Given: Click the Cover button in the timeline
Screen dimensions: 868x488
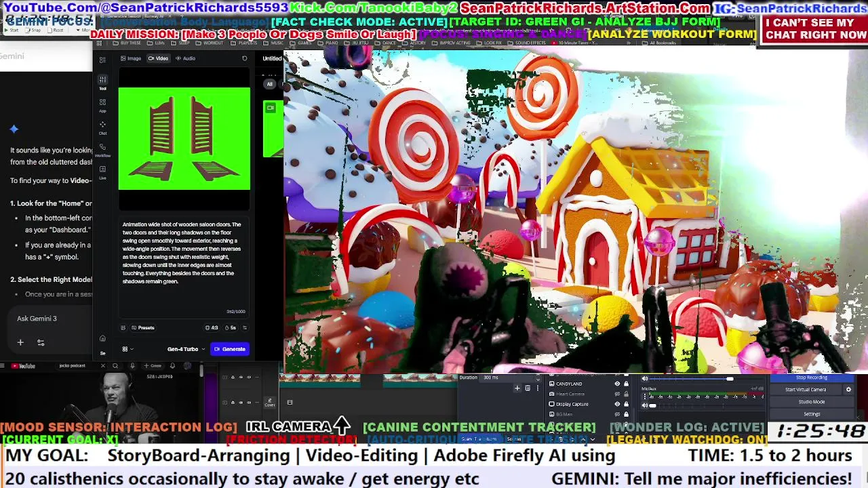Looking at the screenshot, I should coord(270,403).
